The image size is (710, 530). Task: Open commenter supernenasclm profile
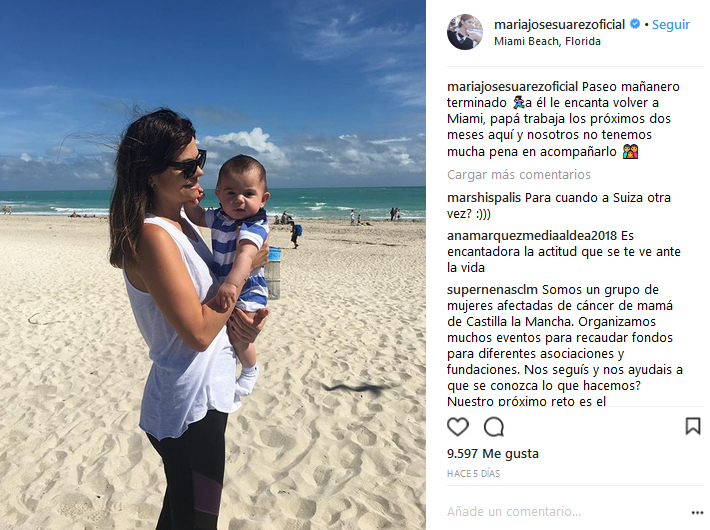tap(492, 289)
